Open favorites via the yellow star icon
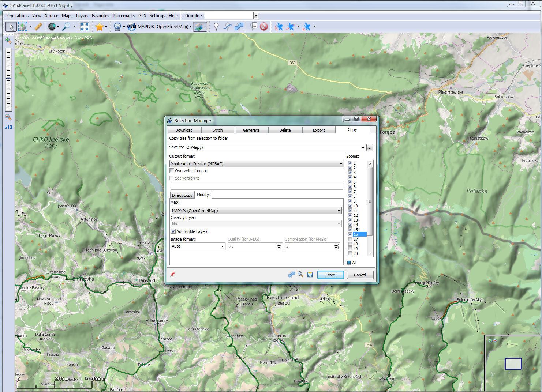542x392 pixels. click(x=99, y=27)
